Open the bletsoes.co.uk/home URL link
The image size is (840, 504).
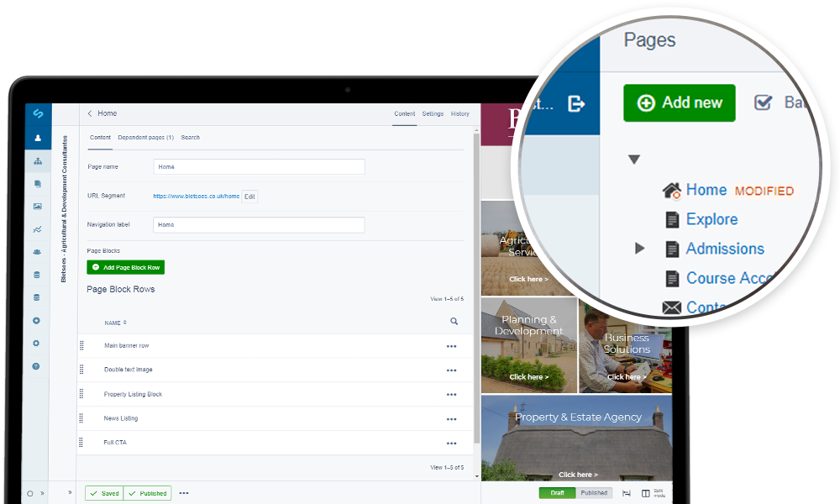pyautogui.click(x=196, y=196)
